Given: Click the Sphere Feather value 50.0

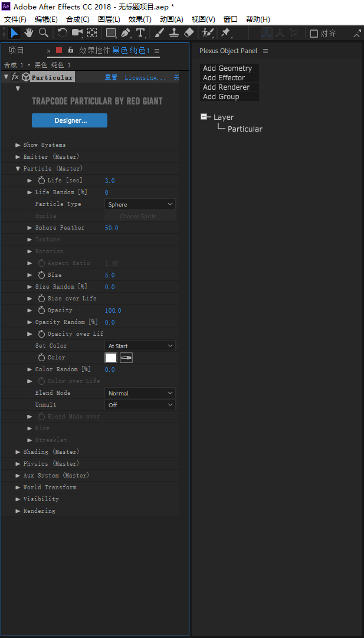Looking at the screenshot, I should tap(112, 228).
